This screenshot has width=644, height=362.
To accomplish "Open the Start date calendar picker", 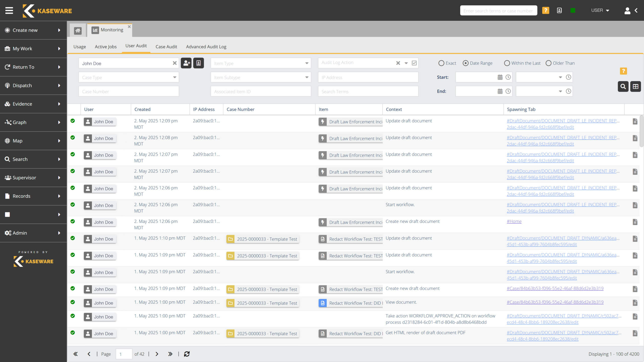I will click(500, 77).
